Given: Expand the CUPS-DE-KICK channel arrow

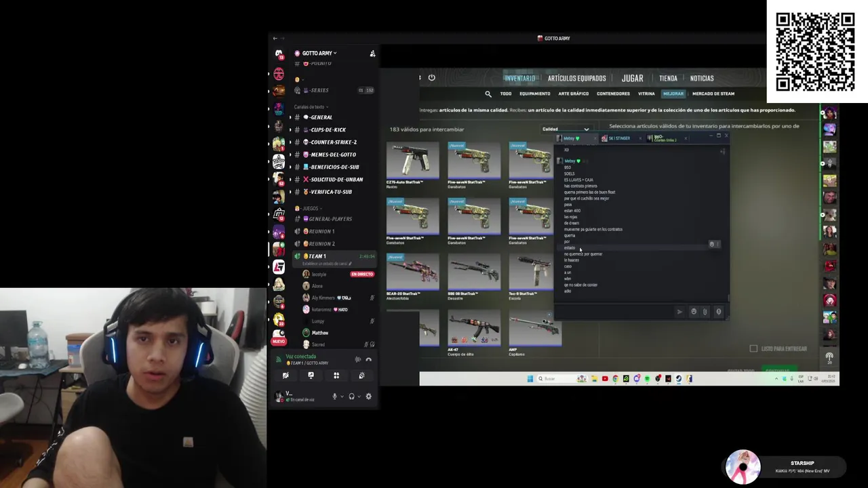Looking at the screenshot, I should (290, 129).
